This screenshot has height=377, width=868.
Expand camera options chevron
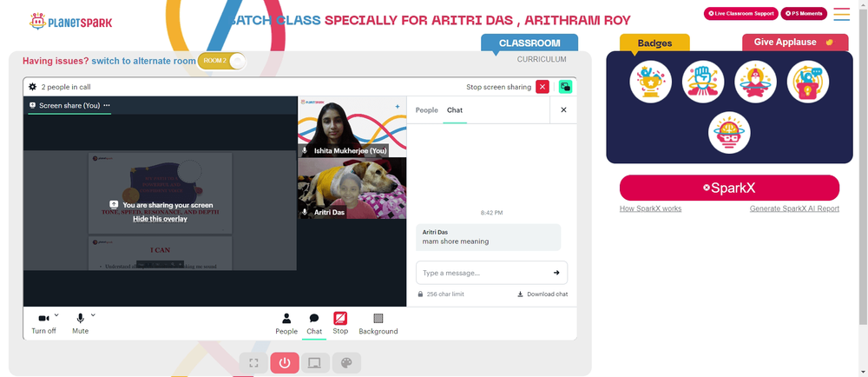(x=56, y=315)
